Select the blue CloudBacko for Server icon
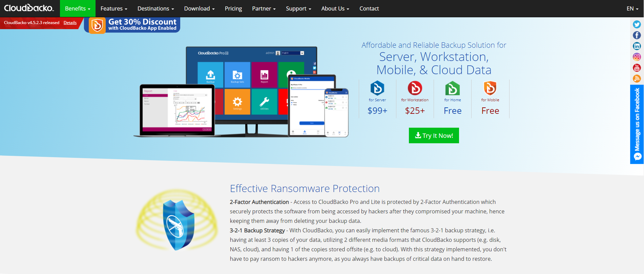Viewport: 644px width, 274px height. 377,88
